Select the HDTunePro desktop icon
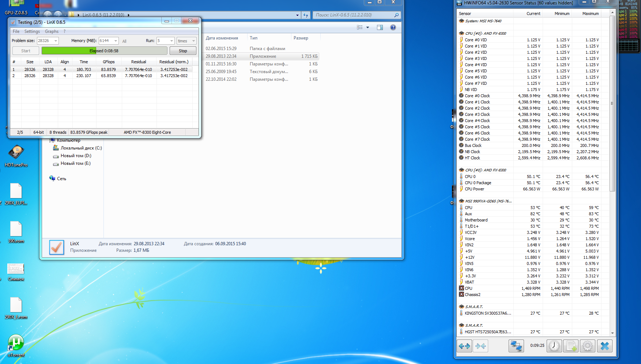Viewport: 641px width, 364px height. (x=16, y=156)
